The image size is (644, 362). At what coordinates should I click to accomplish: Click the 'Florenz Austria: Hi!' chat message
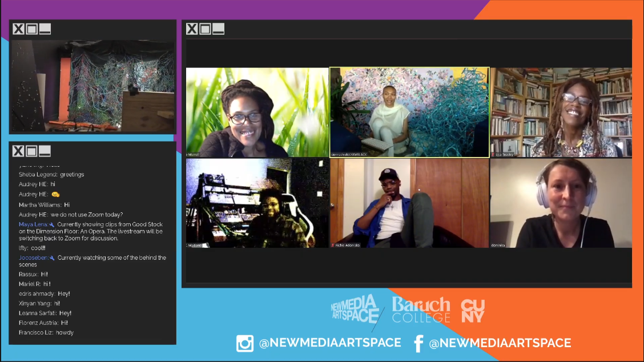pos(43,323)
